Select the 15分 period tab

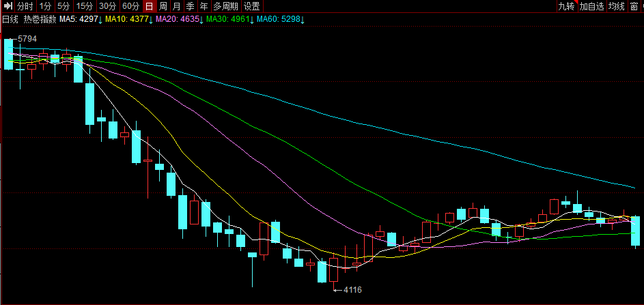pyautogui.click(x=85, y=5)
